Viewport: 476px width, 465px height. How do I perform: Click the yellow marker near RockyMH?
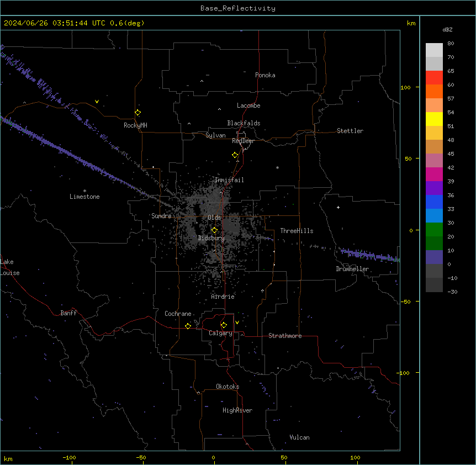(138, 113)
